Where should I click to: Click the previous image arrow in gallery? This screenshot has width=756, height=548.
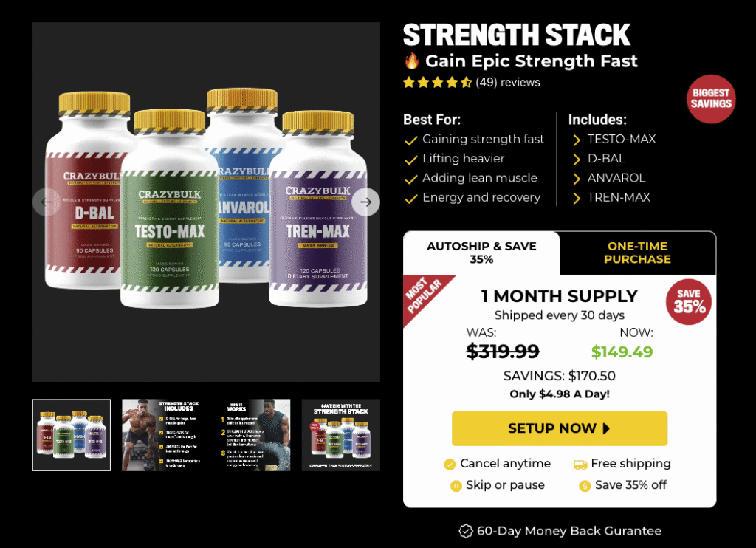(x=47, y=202)
